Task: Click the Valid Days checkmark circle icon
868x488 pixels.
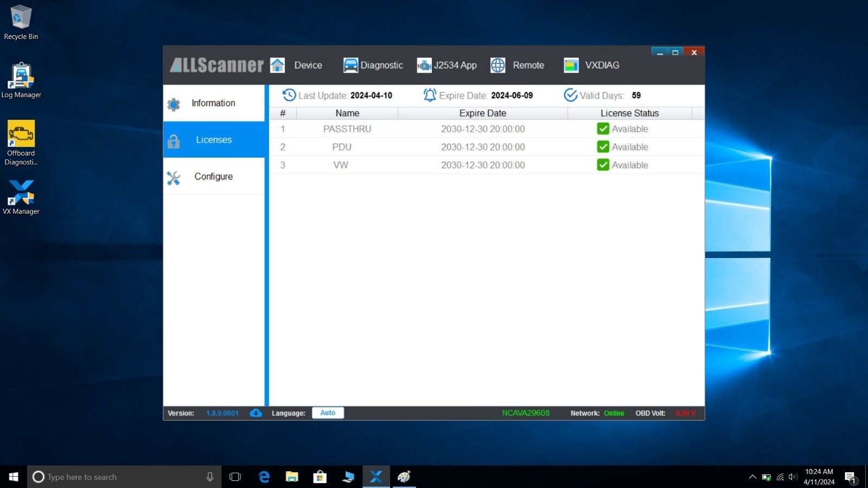Action: click(570, 95)
